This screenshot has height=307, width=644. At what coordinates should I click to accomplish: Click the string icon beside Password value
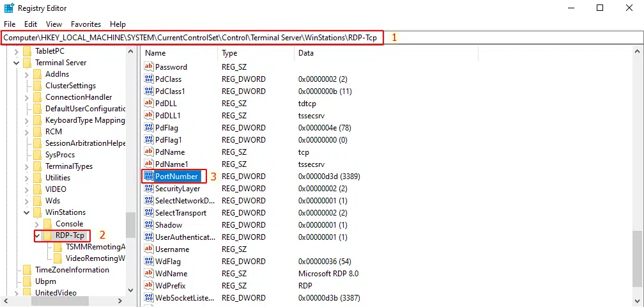click(x=149, y=67)
